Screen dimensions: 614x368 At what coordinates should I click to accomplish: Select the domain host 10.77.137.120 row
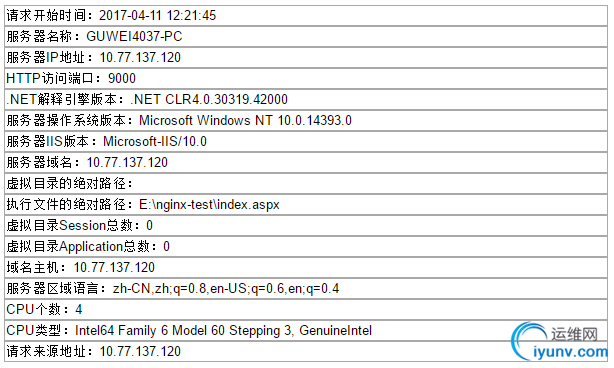coord(306,267)
